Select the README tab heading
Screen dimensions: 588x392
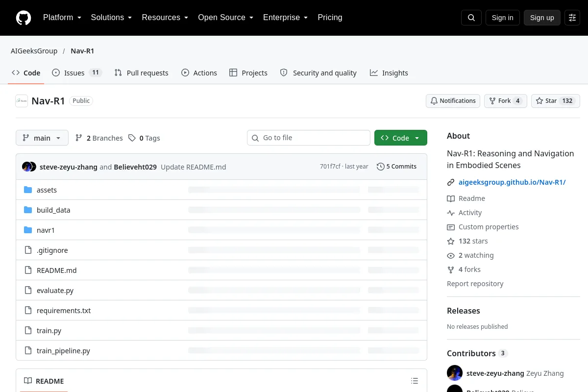click(x=44, y=381)
